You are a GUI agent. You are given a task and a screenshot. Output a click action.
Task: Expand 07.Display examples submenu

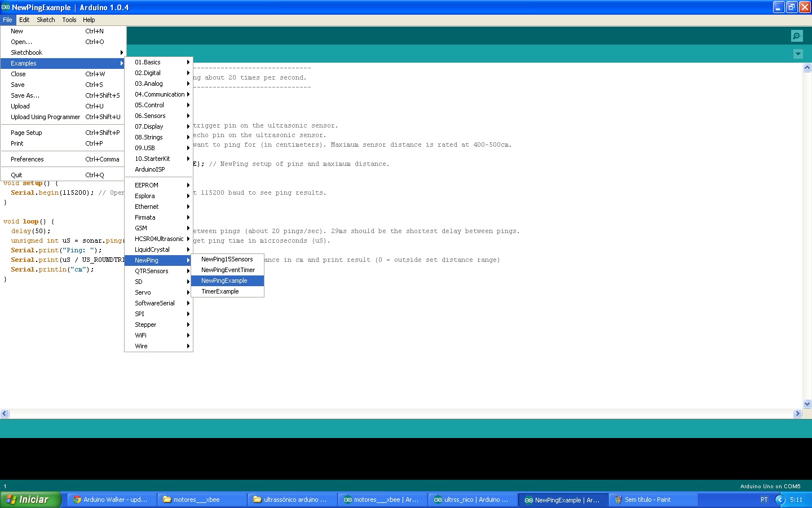pos(158,126)
